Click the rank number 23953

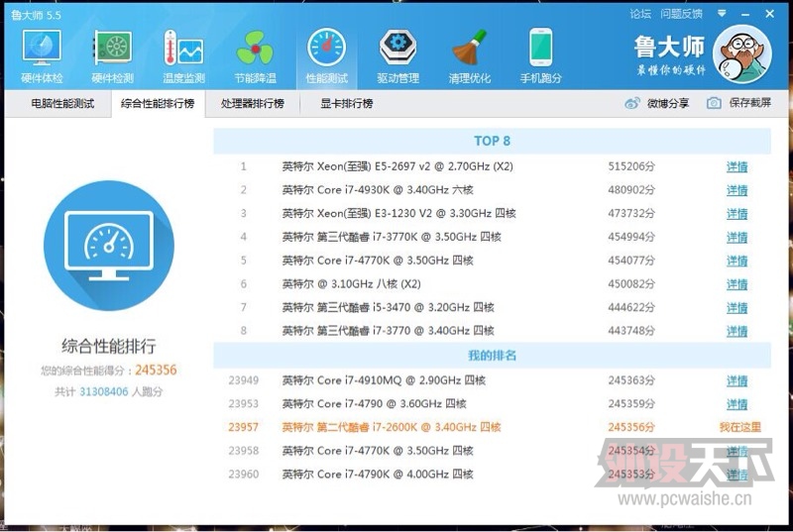(243, 403)
